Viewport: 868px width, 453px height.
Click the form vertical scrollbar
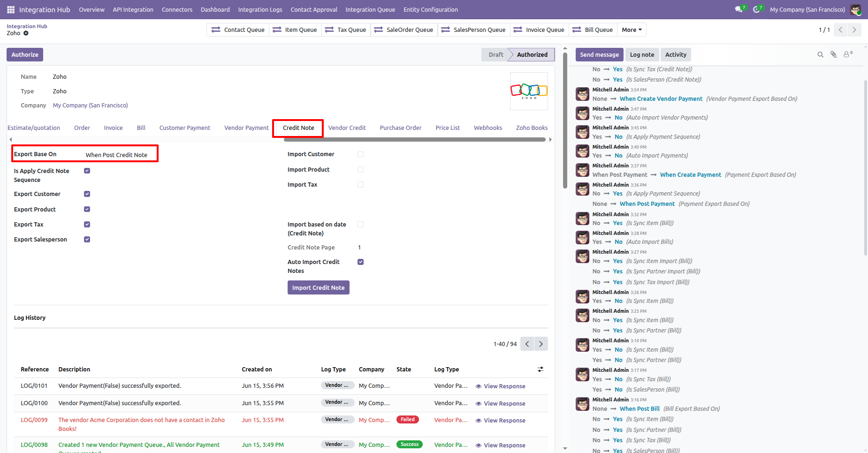coord(565,120)
